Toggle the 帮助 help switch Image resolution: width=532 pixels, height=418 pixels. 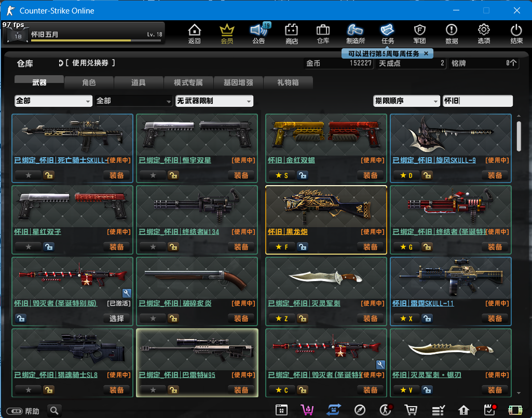tap(14, 411)
